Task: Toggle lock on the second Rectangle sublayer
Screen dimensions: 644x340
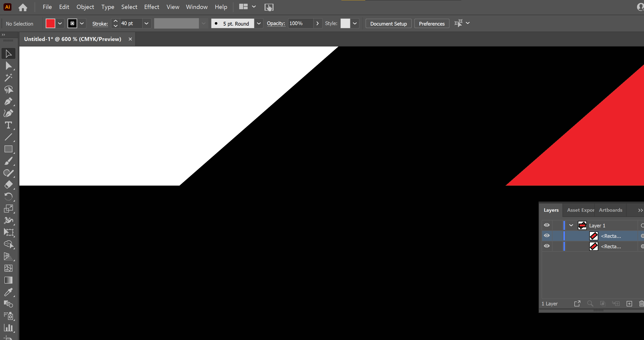Action: point(557,246)
